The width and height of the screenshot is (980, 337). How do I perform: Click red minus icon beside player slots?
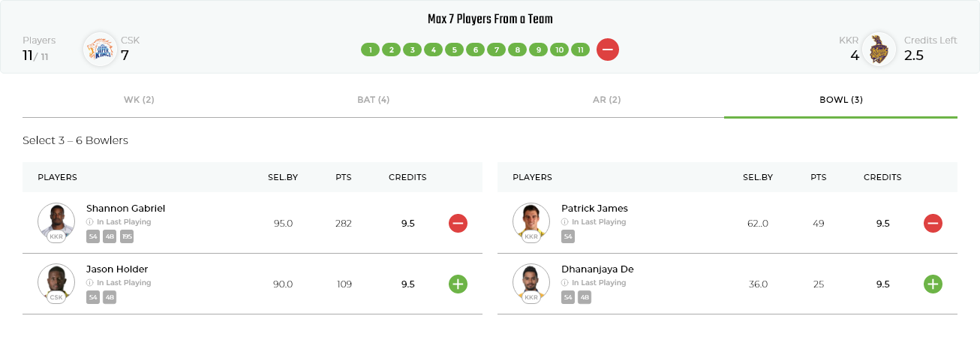tap(608, 50)
